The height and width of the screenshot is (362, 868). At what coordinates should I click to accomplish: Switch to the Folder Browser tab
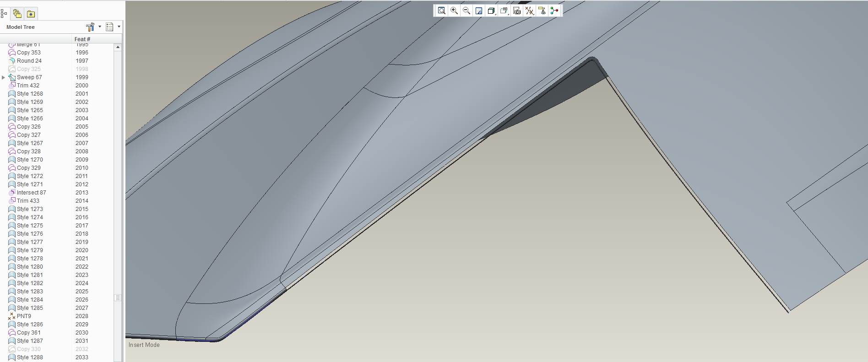17,14
